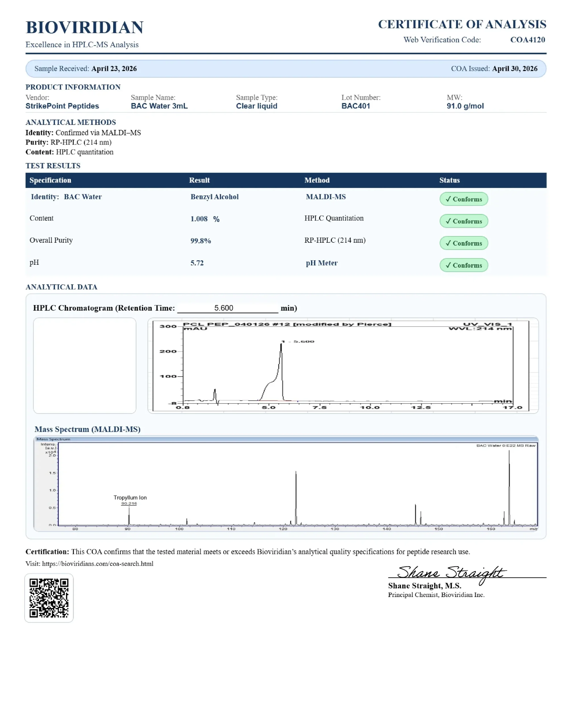This screenshot has height=728, width=562.
Task: Click the HPLC Quantitation method cell
Action: [334, 218]
